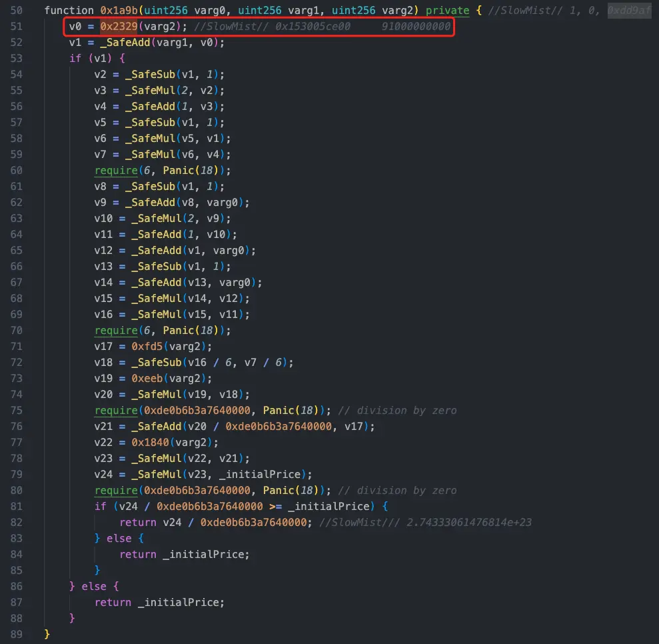659x644 pixels.
Task: Click the 'require' keyword on line 60
Action: [x=116, y=170]
